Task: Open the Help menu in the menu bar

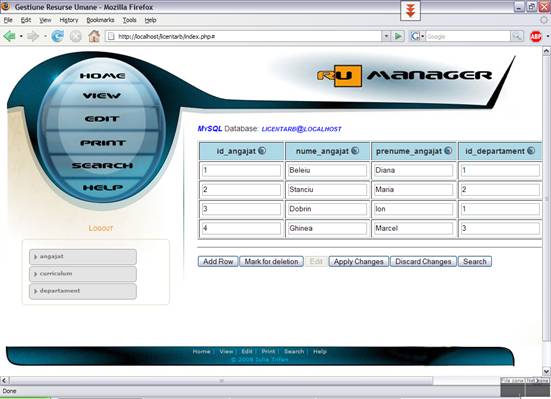Action: pos(150,20)
